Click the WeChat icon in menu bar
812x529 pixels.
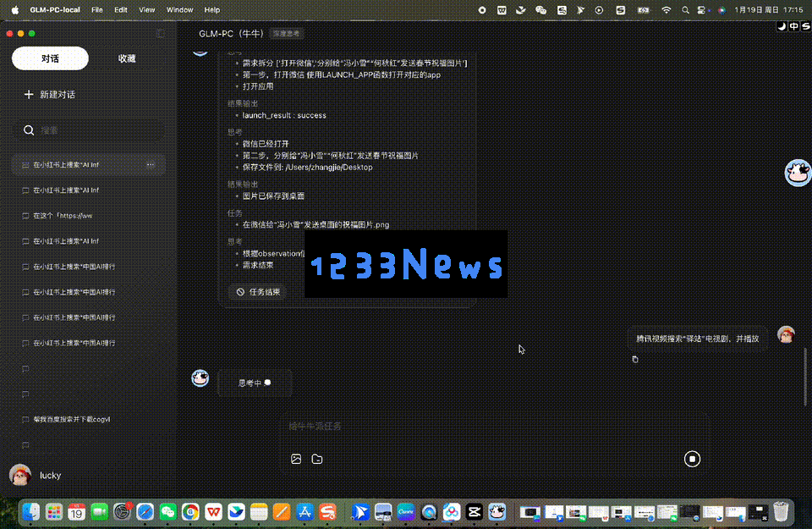(x=540, y=10)
